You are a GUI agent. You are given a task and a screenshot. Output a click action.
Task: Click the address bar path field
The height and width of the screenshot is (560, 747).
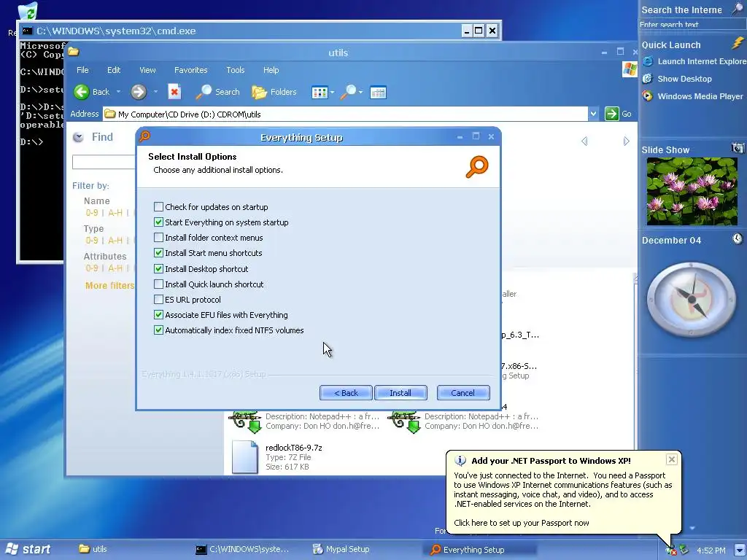coord(346,114)
